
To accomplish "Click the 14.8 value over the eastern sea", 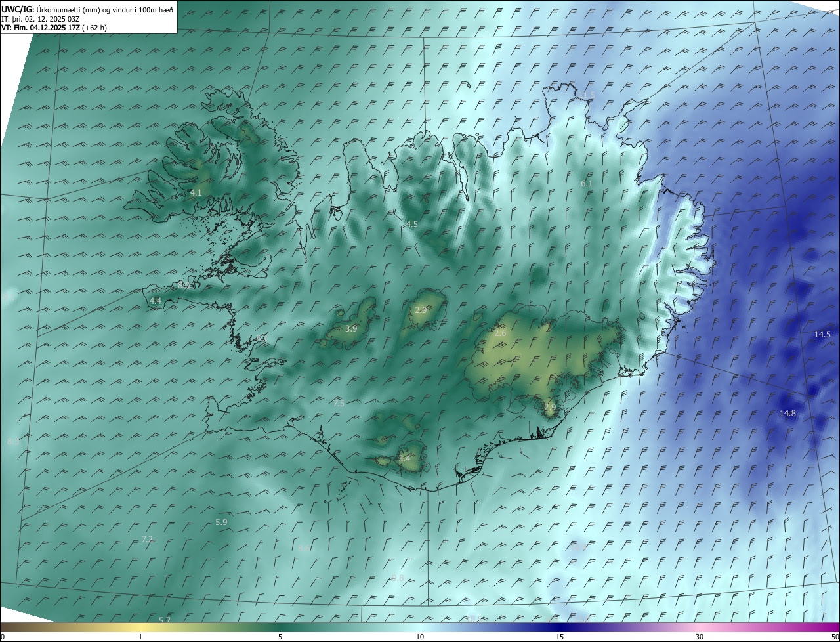I will [787, 413].
